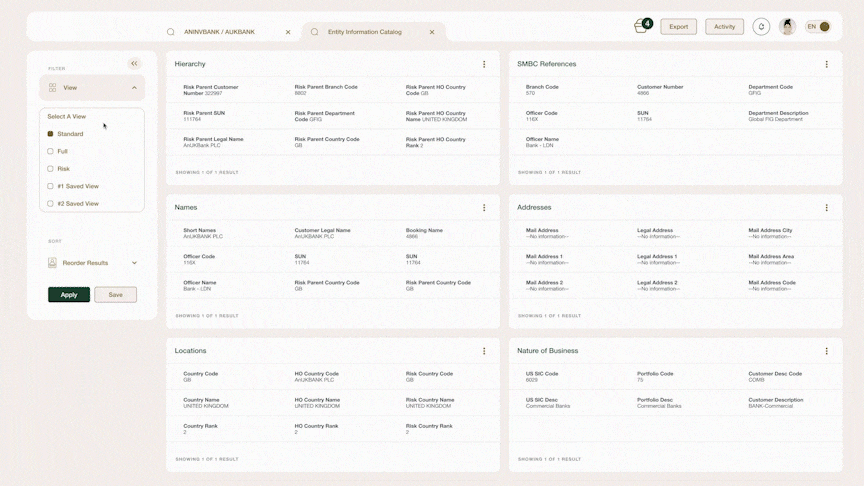The width and height of the screenshot is (864, 486).
Task: Click search icon in ANINVBANK tab
Action: pos(171,32)
